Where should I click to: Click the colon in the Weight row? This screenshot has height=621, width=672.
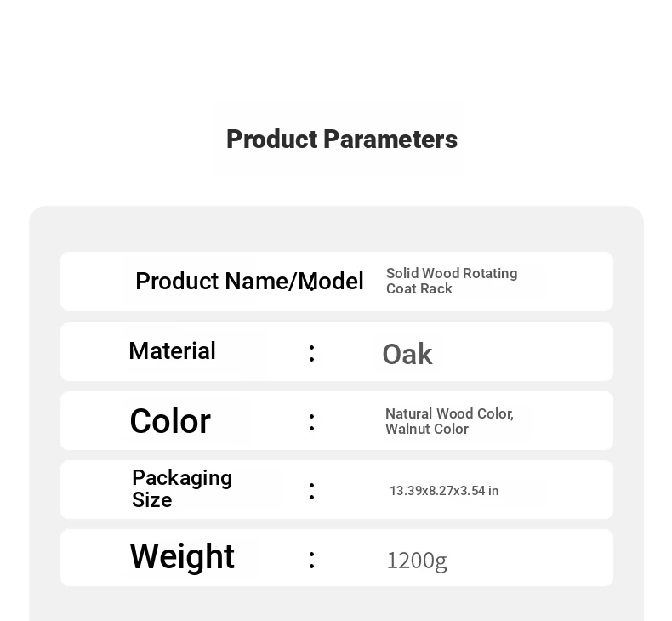point(311,560)
